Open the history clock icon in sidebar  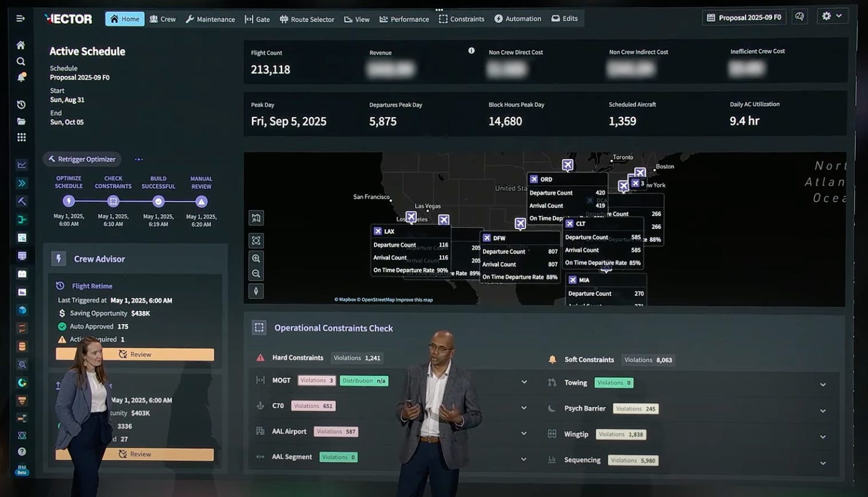(x=21, y=105)
